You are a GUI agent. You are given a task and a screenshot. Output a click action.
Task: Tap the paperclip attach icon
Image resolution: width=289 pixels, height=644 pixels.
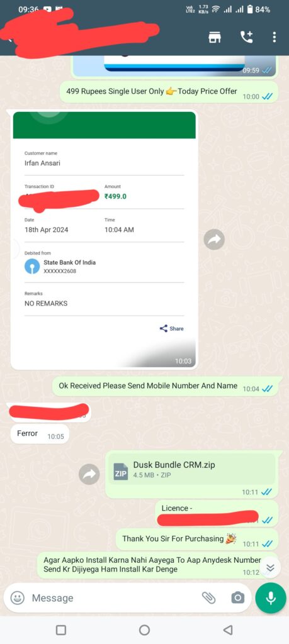point(208,598)
